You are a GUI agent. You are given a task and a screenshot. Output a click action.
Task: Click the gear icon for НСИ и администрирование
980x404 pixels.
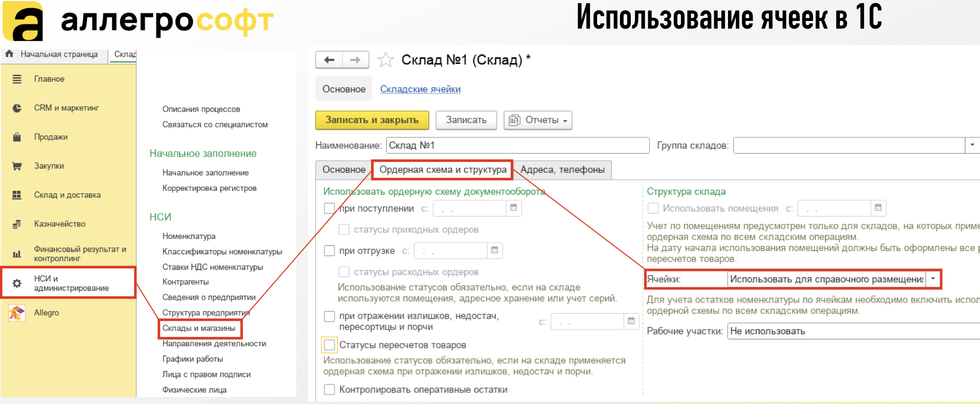point(17,283)
